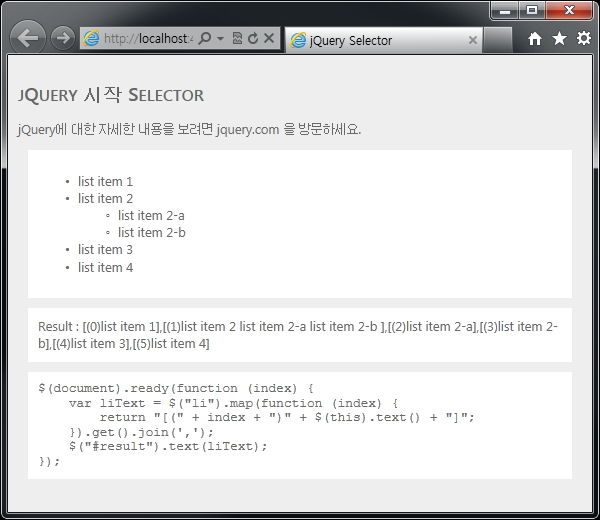Viewport: 600px width, 520px height.
Task: Click the search magnifier in address bar
Action: point(205,38)
